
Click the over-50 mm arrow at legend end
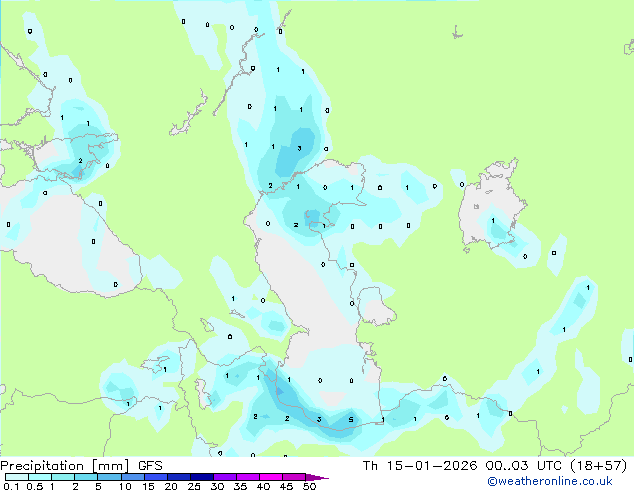coord(317,477)
